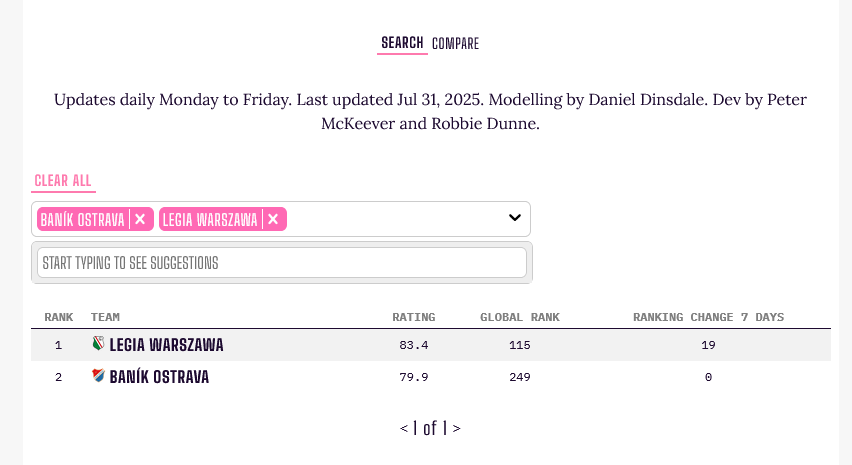Click the Legia Warszawa club crest
The width and height of the screenshot is (852, 465).
98,345
